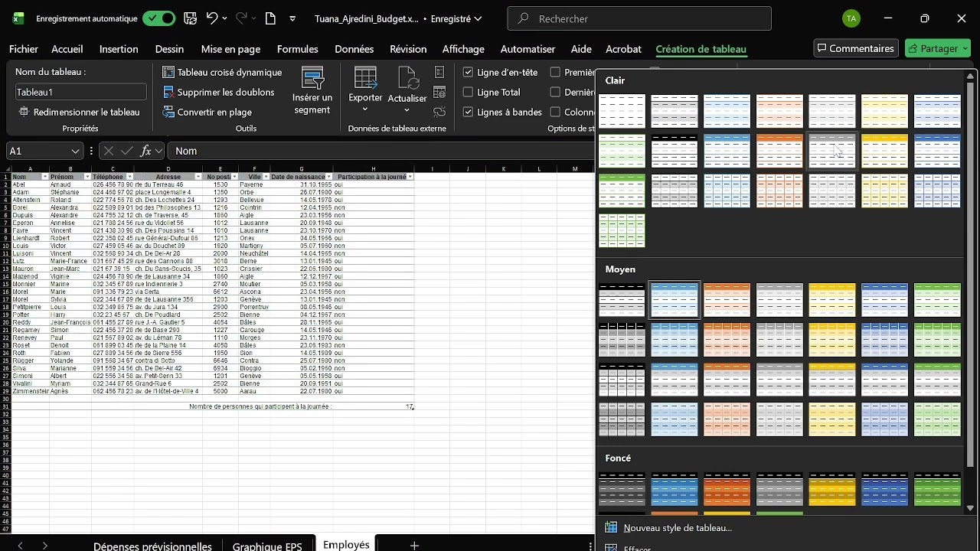980x551 pixels.
Task: Select first green table style under Foncé
Action: (x=936, y=490)
